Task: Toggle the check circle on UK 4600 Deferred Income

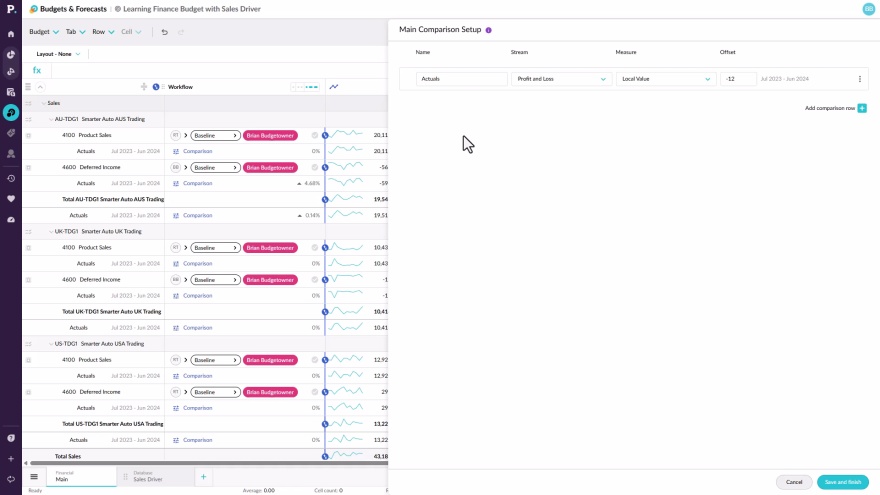Action: pyautogui.click(x=315, y=279)
